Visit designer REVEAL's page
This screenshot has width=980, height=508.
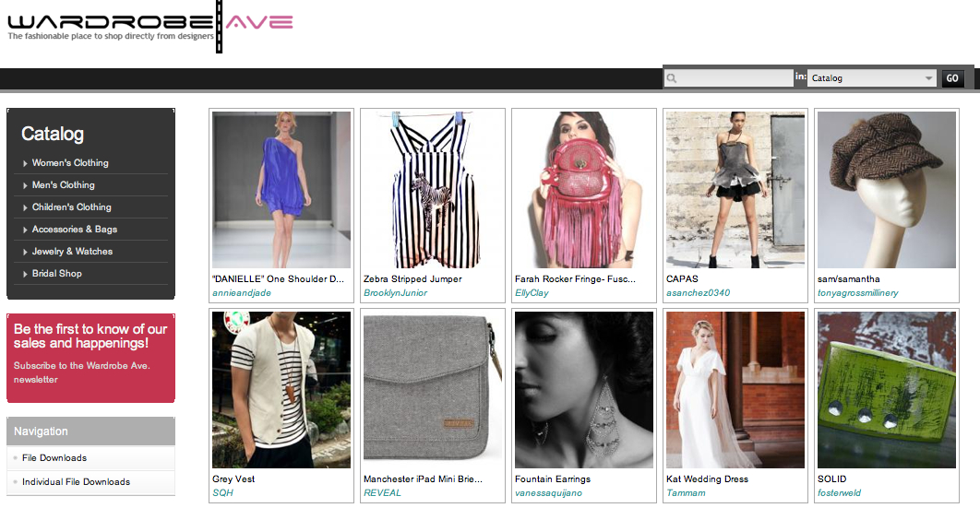tap(382, 493)
